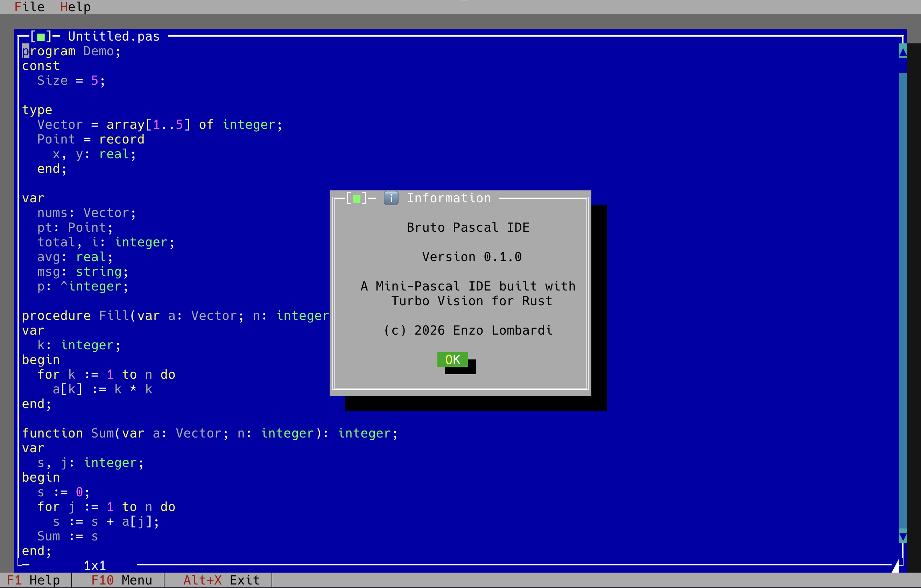The width and height of the screenshot is (921, 588).
Task: Click the 'for k := 1 to n do' line
Action: pos(106,374)
